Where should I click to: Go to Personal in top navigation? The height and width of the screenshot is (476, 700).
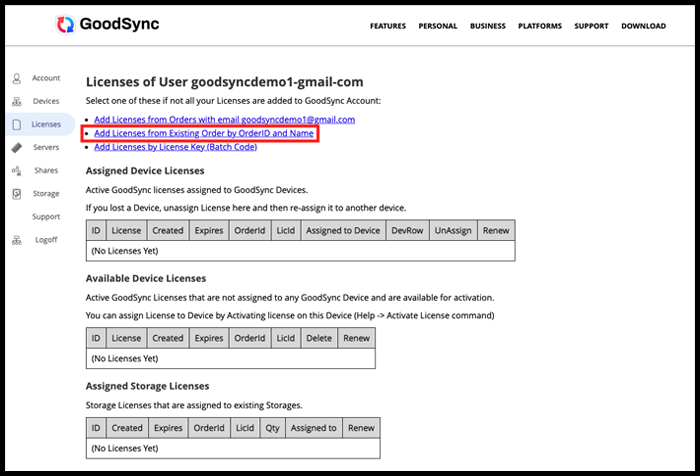(438, 26)
